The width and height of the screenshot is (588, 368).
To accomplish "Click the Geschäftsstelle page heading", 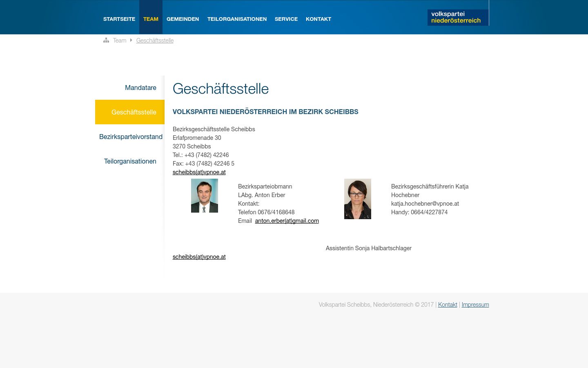I will coord(220,89).
